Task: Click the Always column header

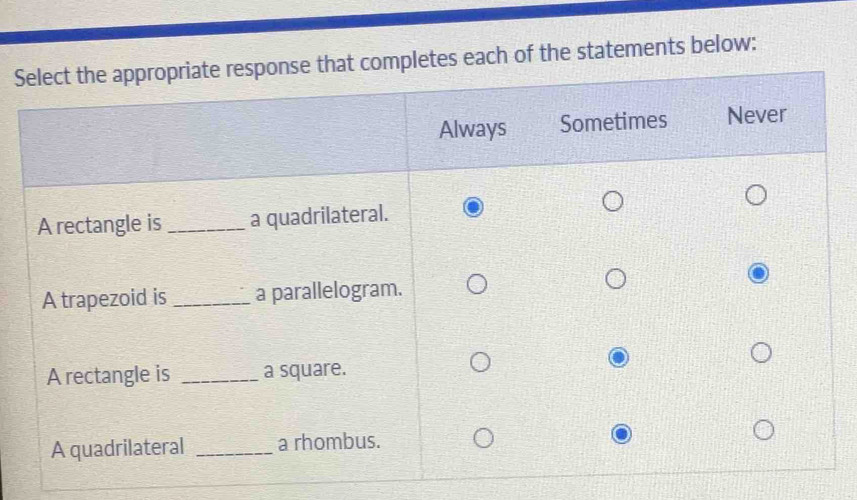Action: click(473, 129)
